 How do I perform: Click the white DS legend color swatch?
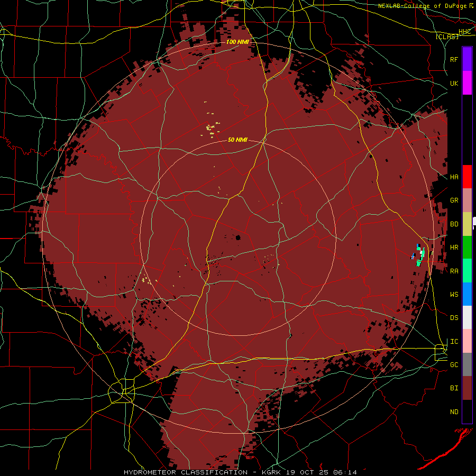467,317
